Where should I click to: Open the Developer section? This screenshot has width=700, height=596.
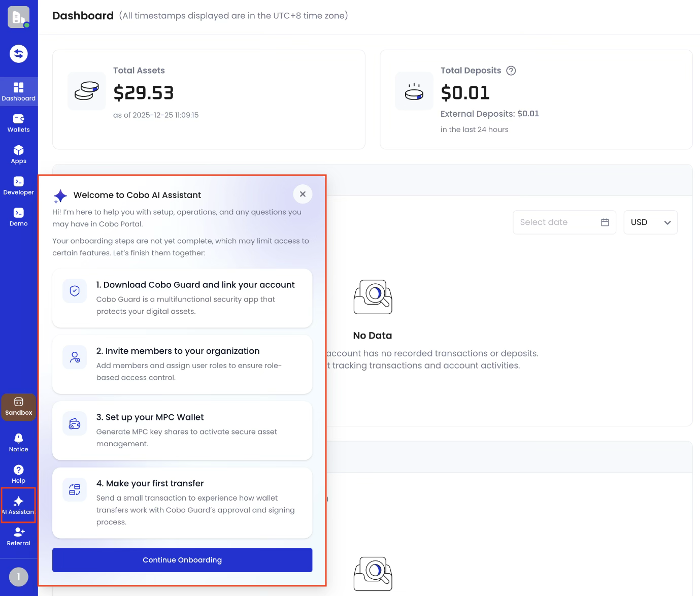[19, 185]
